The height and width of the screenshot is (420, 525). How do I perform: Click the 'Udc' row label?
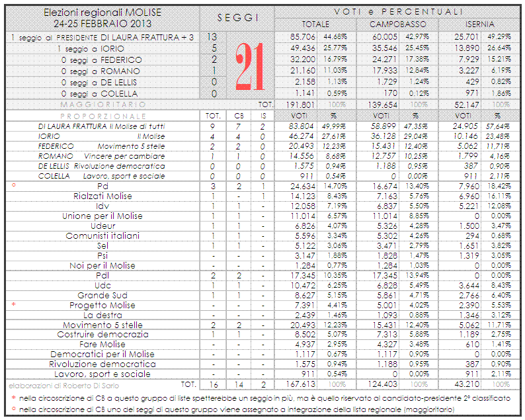click(102, 286)
